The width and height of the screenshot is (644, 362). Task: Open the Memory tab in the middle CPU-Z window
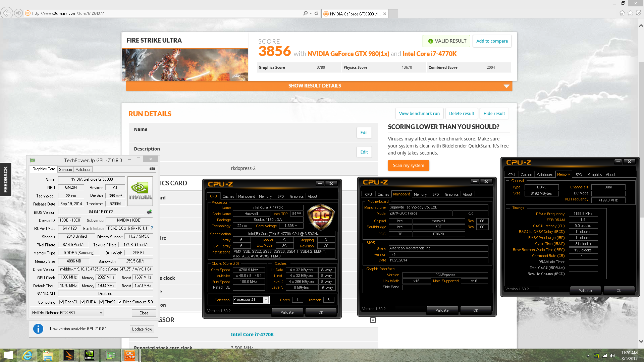(420, 194)
